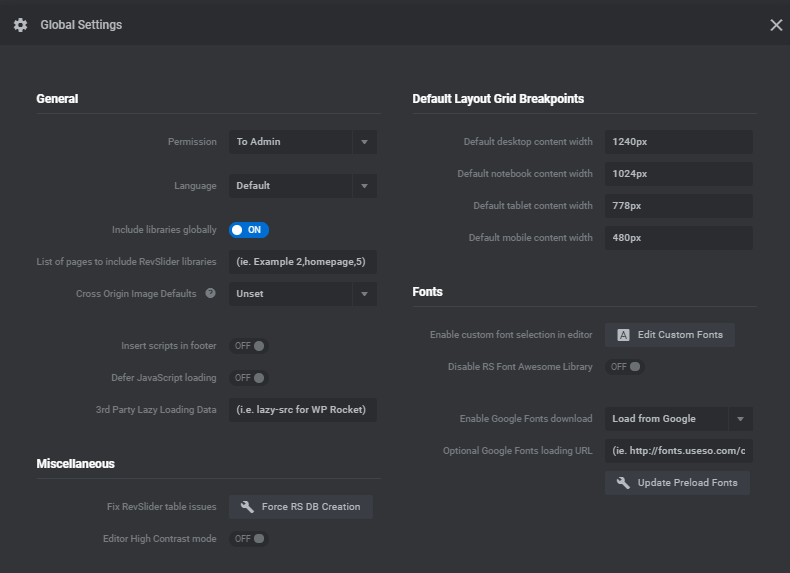Screen dimensions: 790x573
Task: Open Cross Origin Image Defaults dropdown
Action: point(302,294)
